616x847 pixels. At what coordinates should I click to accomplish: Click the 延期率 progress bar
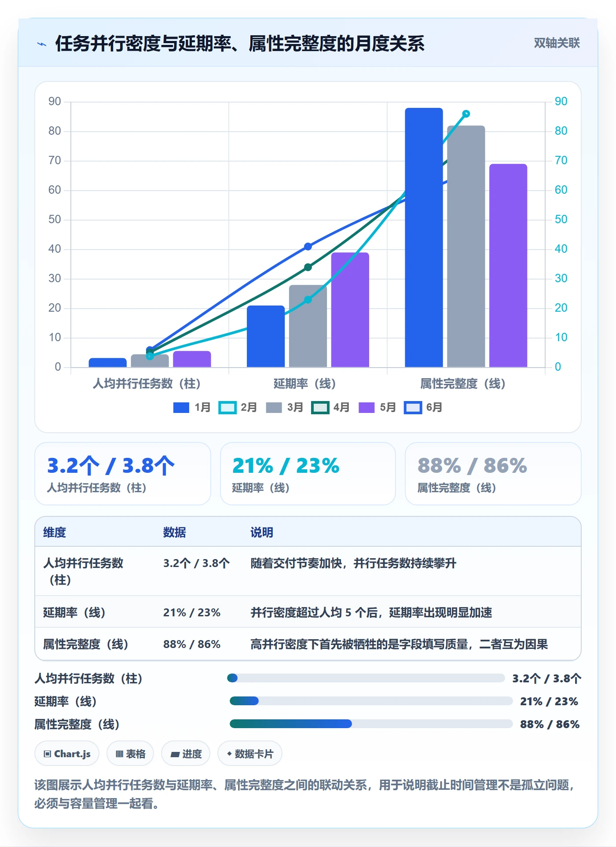(371, 701)
